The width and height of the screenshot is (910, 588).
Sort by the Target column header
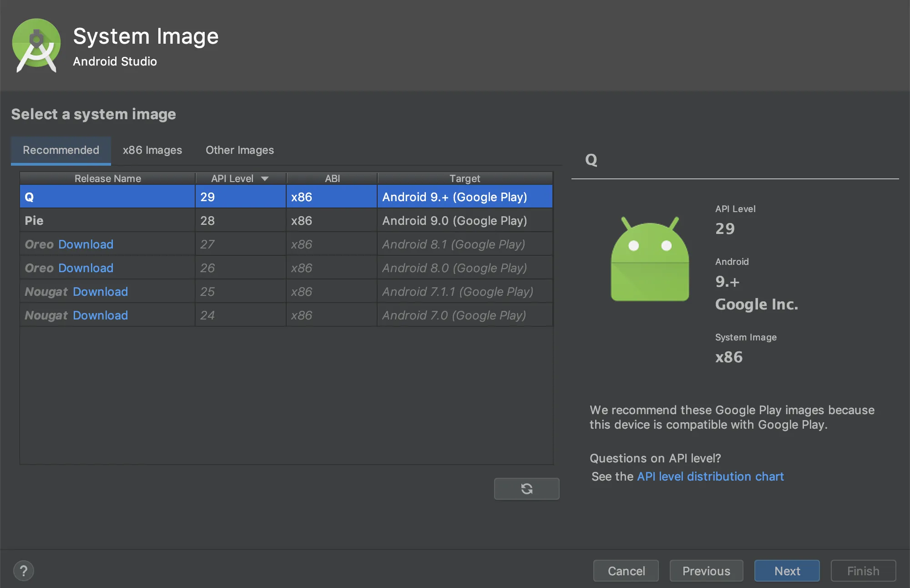click(x=464, y=178)
